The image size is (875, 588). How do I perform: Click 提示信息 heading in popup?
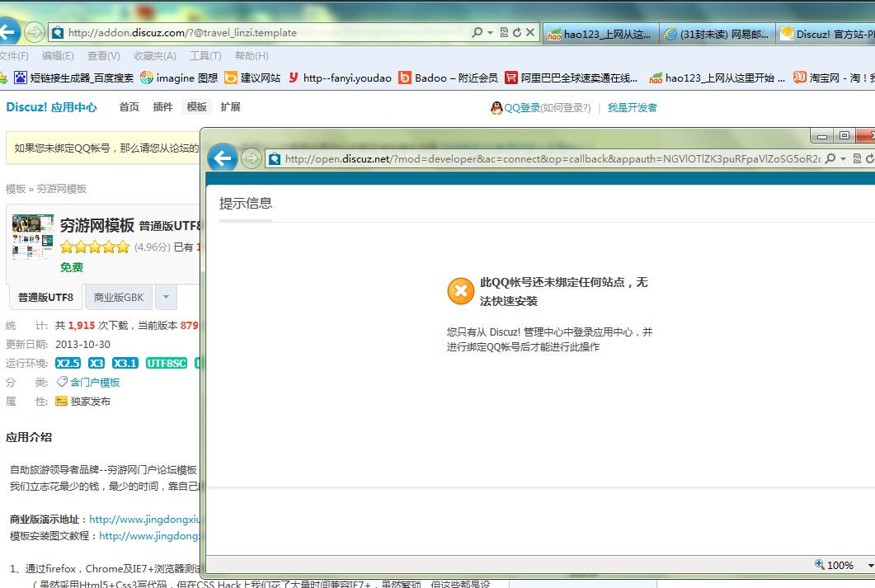(246, 203)
